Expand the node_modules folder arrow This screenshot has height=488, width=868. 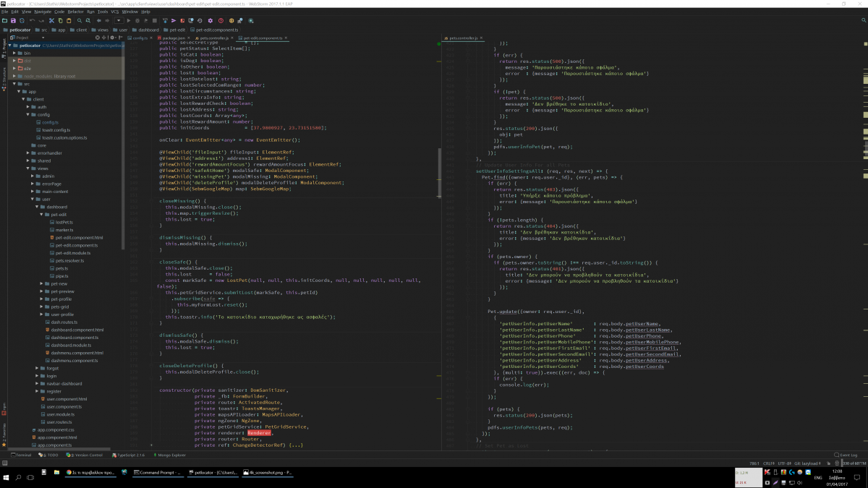coord(14,76)
